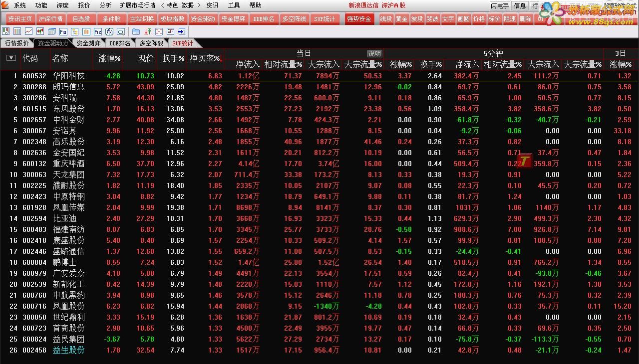Select the 益生股份 stock row name

68,350
